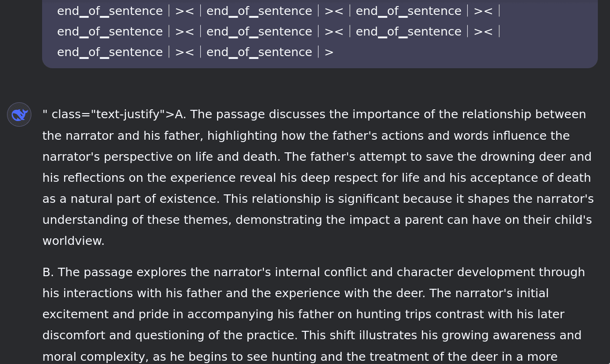Click the first 'end_of_sentence' token on the top line
Viewport: 610px width, 364px height.
pos(110,11)
